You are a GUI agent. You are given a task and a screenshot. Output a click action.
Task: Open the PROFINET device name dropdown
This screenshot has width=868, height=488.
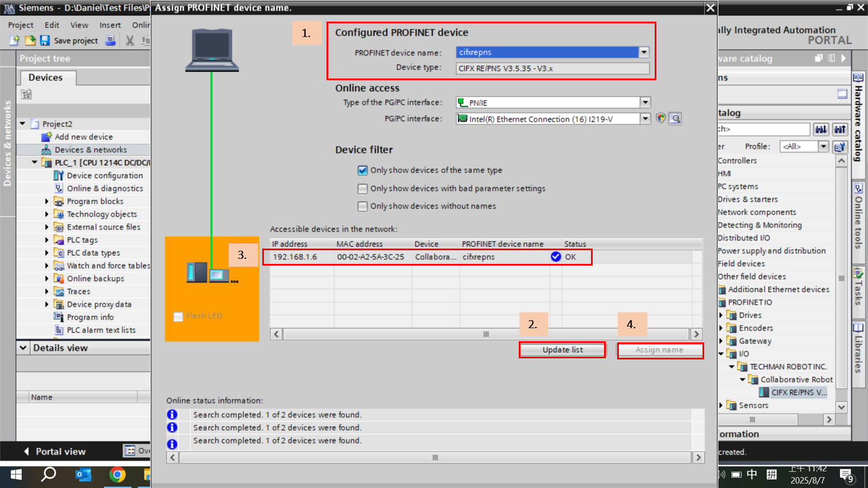click(644, 52)
